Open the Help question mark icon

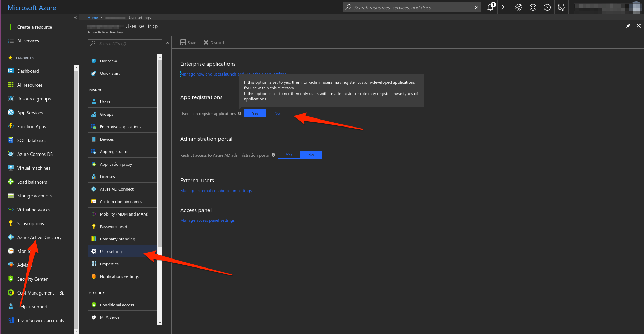[x=547, y=7]
